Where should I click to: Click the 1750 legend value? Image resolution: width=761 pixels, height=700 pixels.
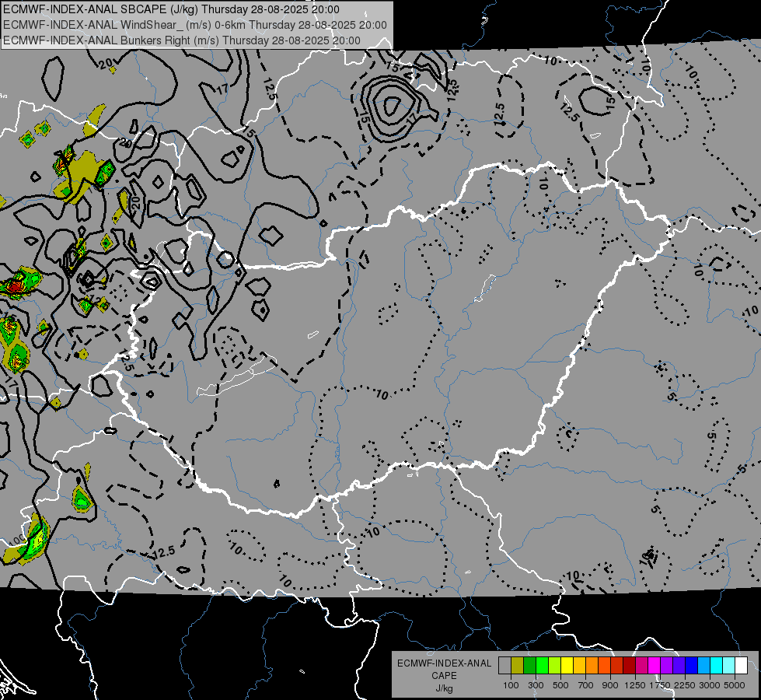click(x=660, y=685)
